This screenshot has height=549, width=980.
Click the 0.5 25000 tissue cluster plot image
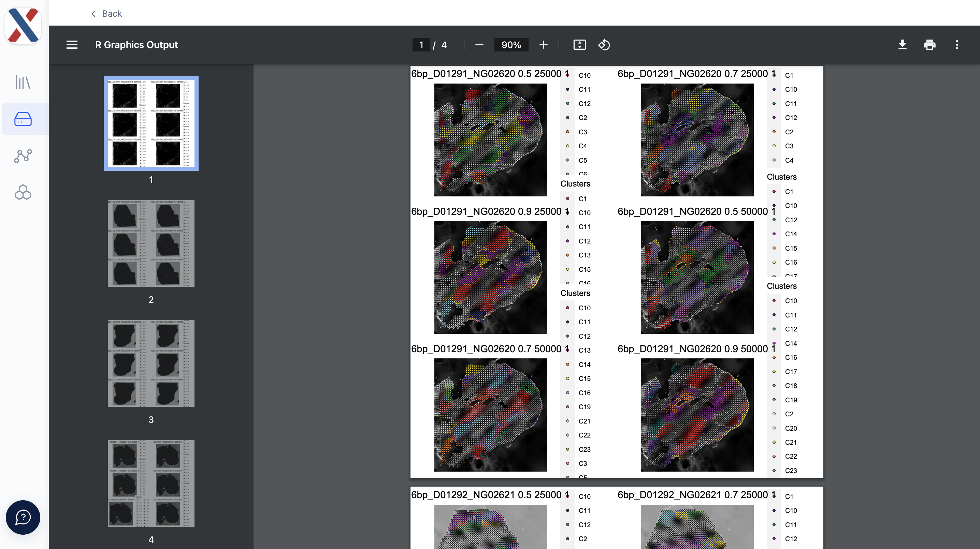491,140
